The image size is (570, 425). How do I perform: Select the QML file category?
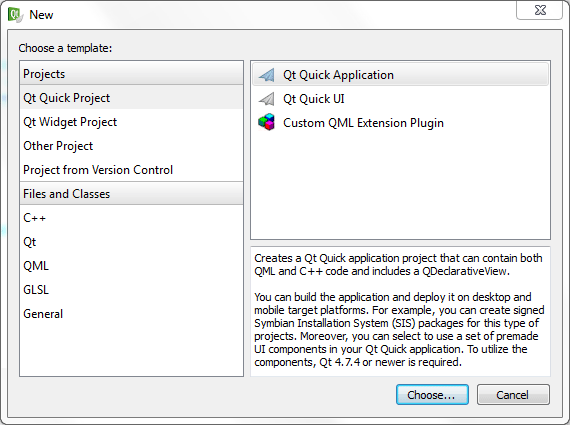tap(131, 266)
